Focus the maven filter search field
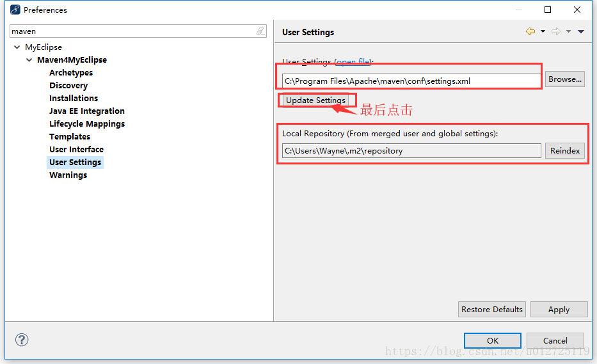597x364 pixels. coord(133,31)
